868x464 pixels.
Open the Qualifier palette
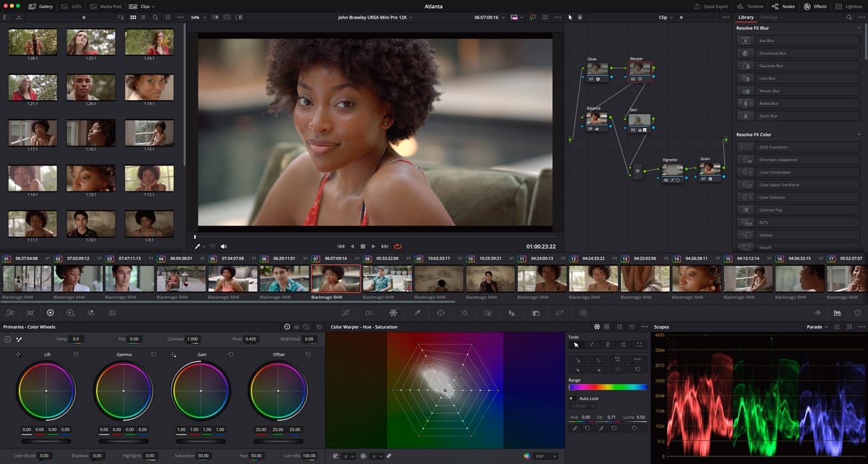tap(417, 312)
